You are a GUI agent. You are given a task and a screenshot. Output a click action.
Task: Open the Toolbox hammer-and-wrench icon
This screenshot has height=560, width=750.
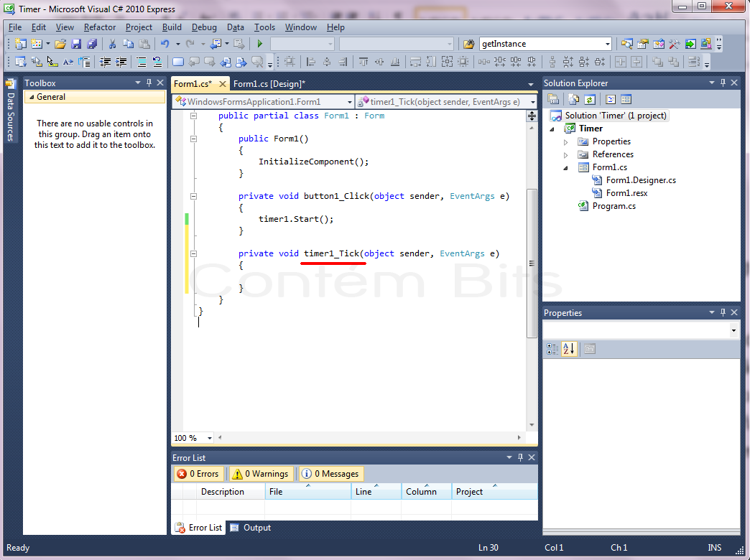click(674, 44)
